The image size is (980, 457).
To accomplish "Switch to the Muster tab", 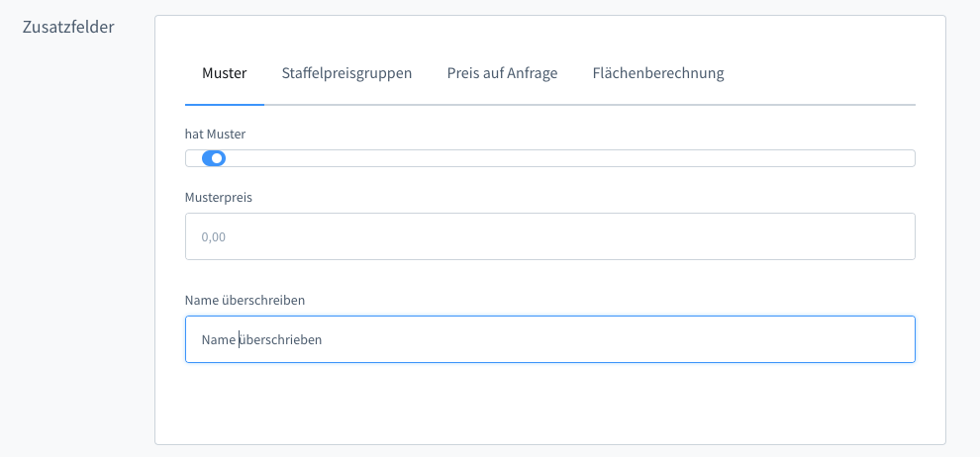I will tap(224, 73).
